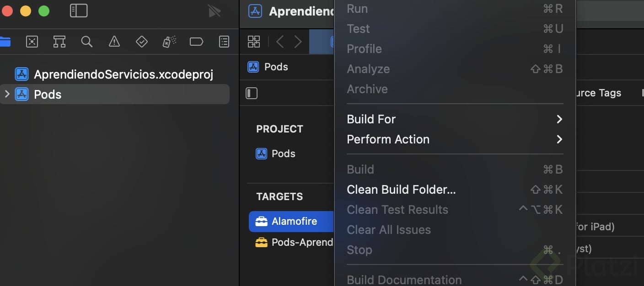Select the Symbol navigator icon
The width and height of the screenshot is (644, 286).
click(59, 42)
